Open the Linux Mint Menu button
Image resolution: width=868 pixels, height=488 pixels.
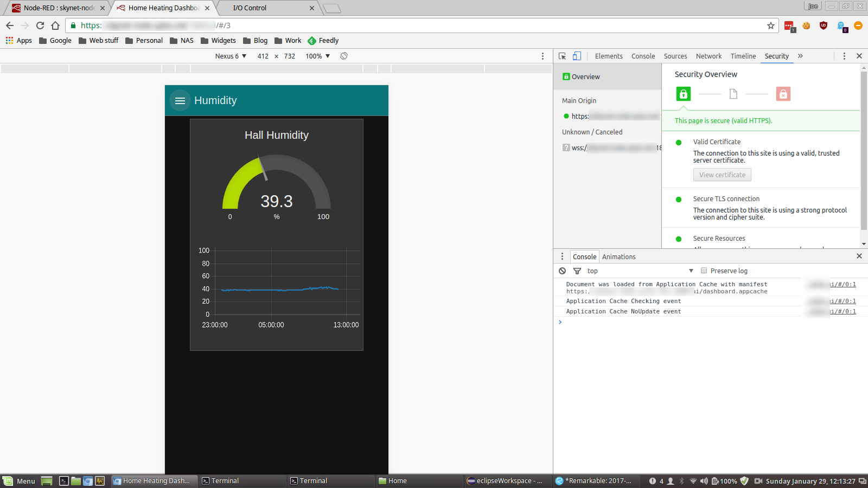[20, 481]
